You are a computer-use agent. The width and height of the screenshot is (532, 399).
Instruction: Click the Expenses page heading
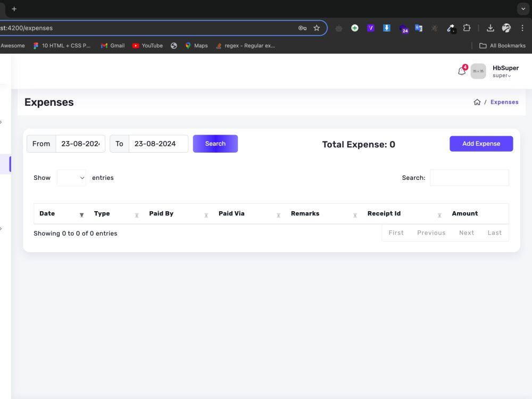[x=49, y=102]
